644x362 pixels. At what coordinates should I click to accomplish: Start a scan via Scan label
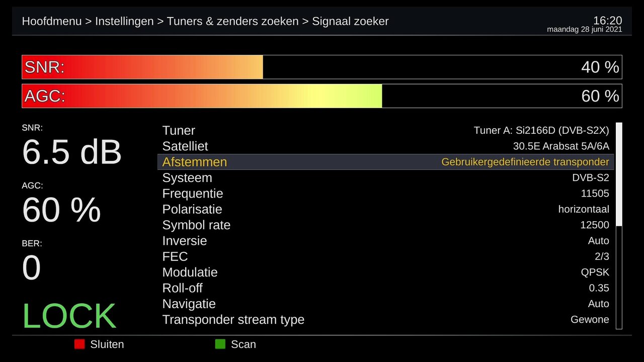click(244, 344)
